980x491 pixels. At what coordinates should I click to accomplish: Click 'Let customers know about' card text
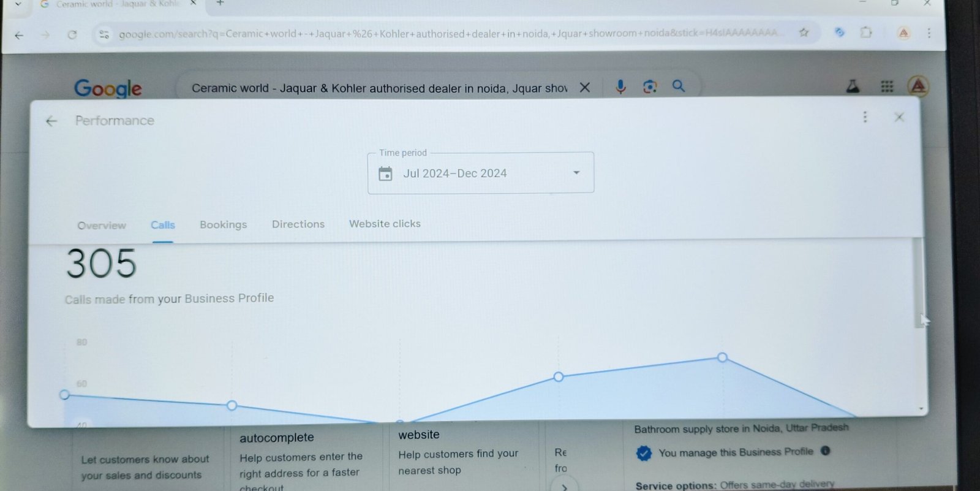[x=145, y=459]
